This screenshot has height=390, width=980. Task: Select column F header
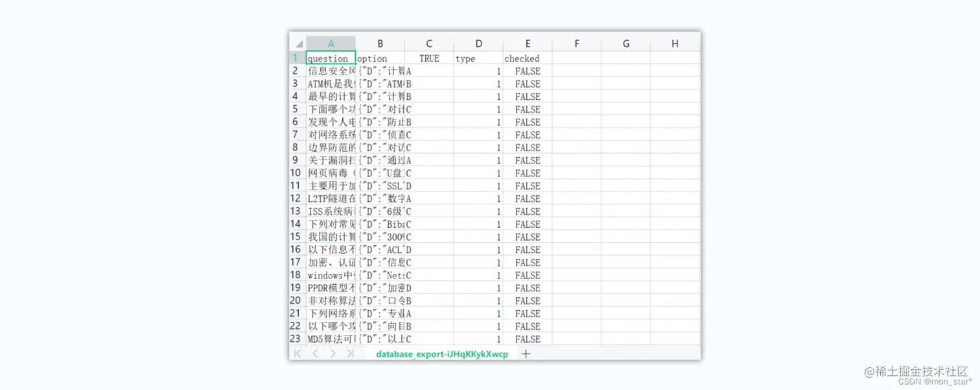tap(577, 43)
